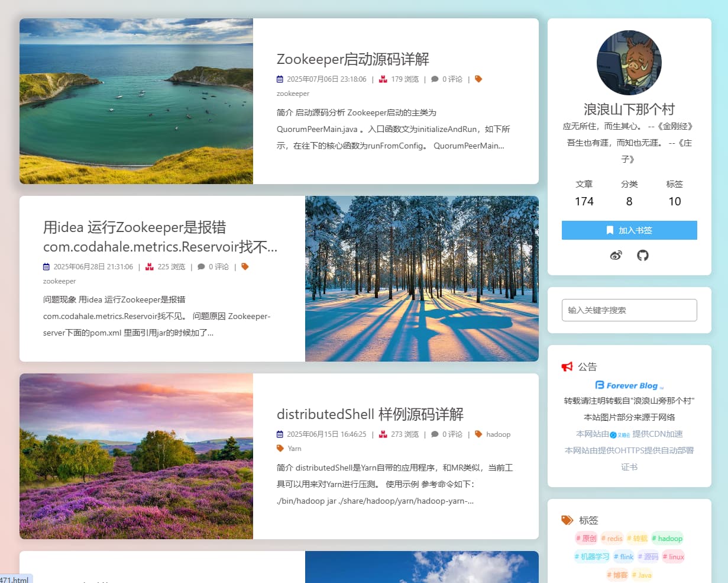Open the idea运行Zookeeper报错 article thumbnail
The width and height of the screenshot is (728, 583).
coord(421,279)
